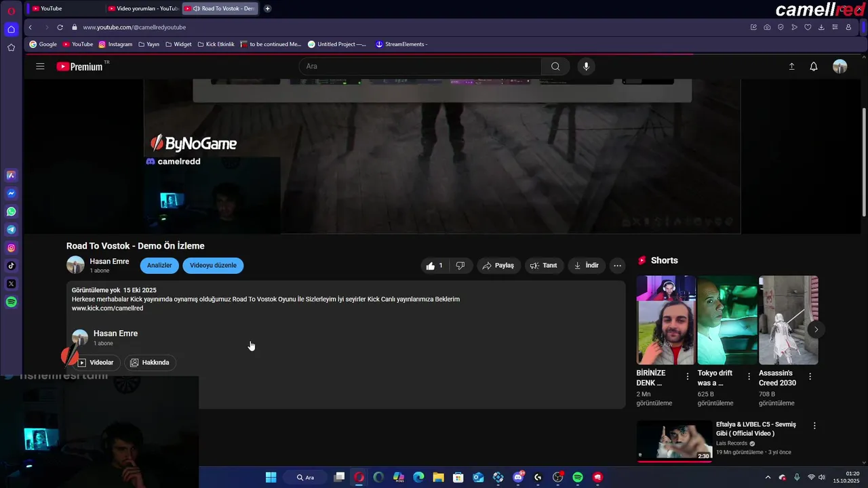Open the Hakkında chip in description
The height and width of the screenshot is (488, 868).
(x=149, y=363)
